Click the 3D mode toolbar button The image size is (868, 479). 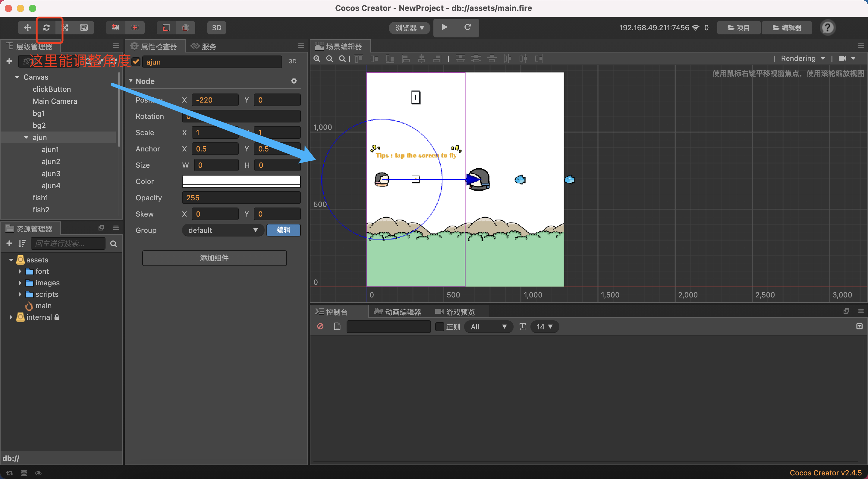(x=217, y=28)
